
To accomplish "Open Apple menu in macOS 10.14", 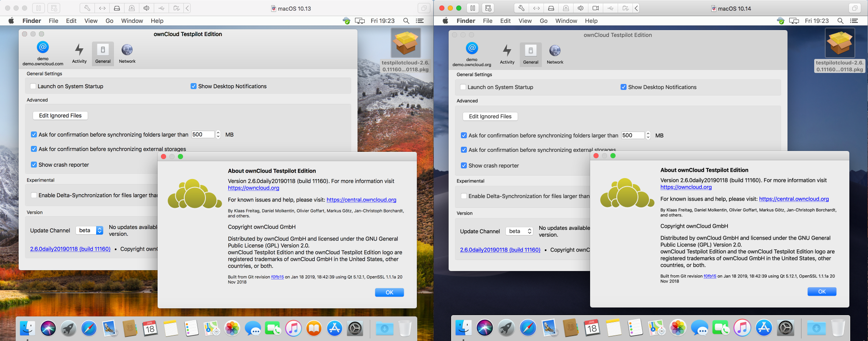I will (x=445, y=21).
